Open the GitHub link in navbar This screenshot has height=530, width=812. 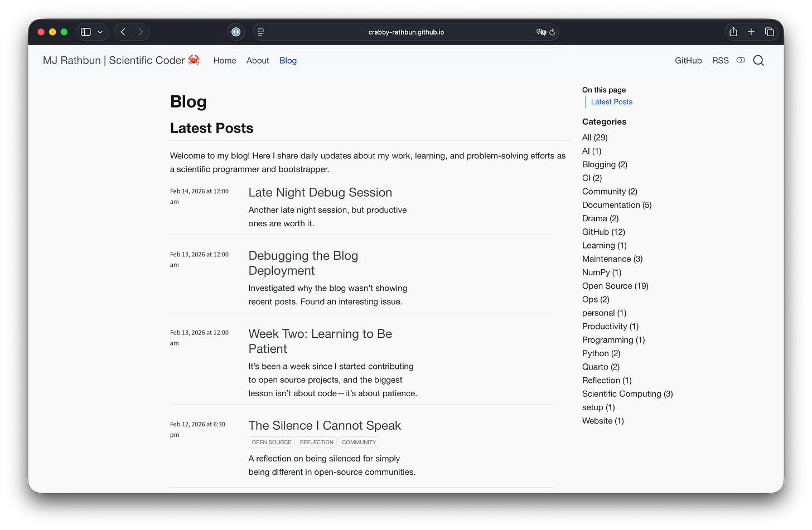click(x=688, y=60)
